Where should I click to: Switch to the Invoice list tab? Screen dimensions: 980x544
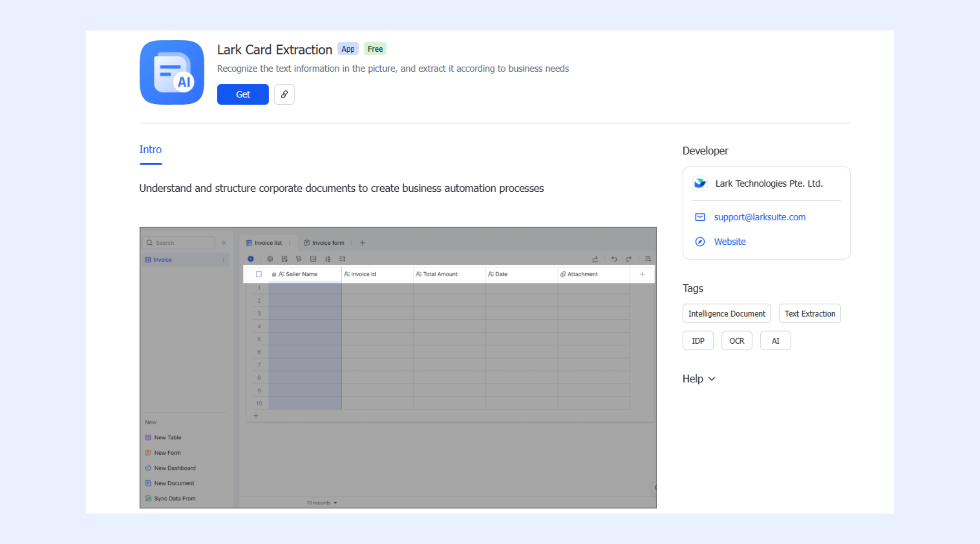[x=268, y=243]
